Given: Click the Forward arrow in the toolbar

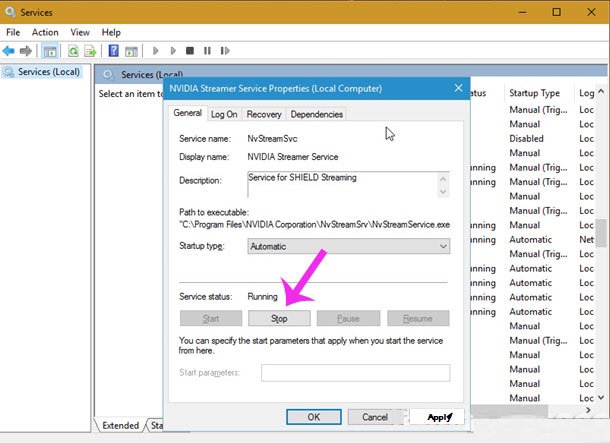Looking at the screenshot, I should pos(28,50).
